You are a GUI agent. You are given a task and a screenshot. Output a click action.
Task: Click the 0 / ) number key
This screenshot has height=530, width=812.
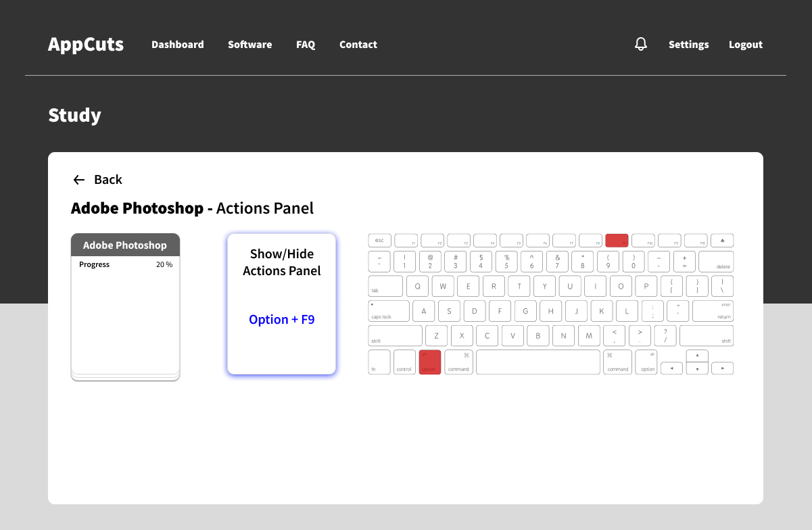(x=634, y=262)
